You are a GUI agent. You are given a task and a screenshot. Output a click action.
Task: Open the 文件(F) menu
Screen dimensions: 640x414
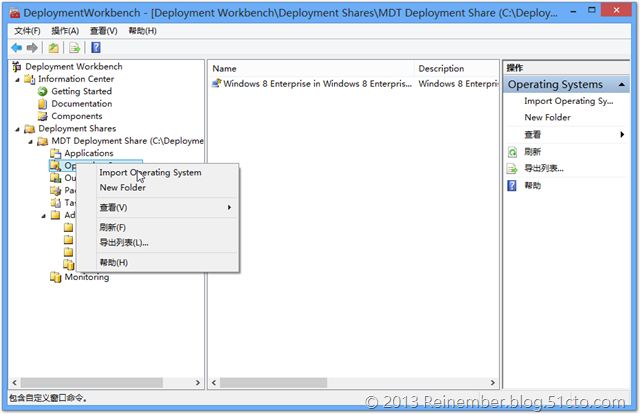click(x=27, y=31)
